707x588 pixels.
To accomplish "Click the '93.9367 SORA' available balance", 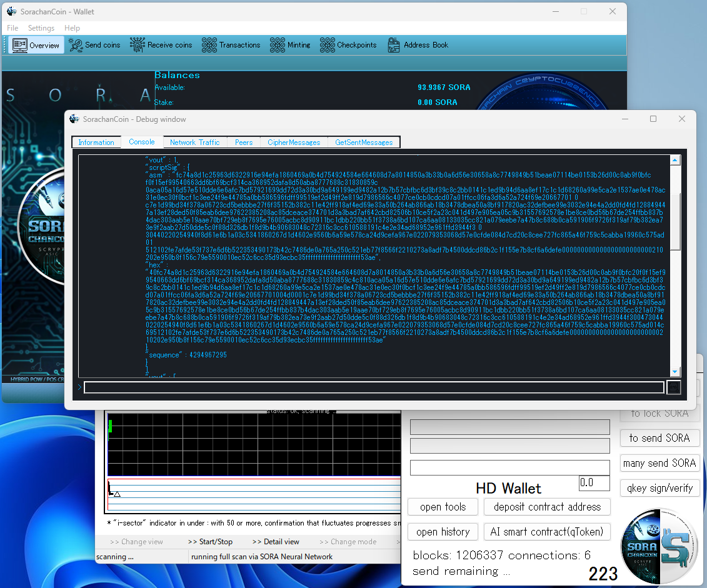I will (x=444, y=87).
